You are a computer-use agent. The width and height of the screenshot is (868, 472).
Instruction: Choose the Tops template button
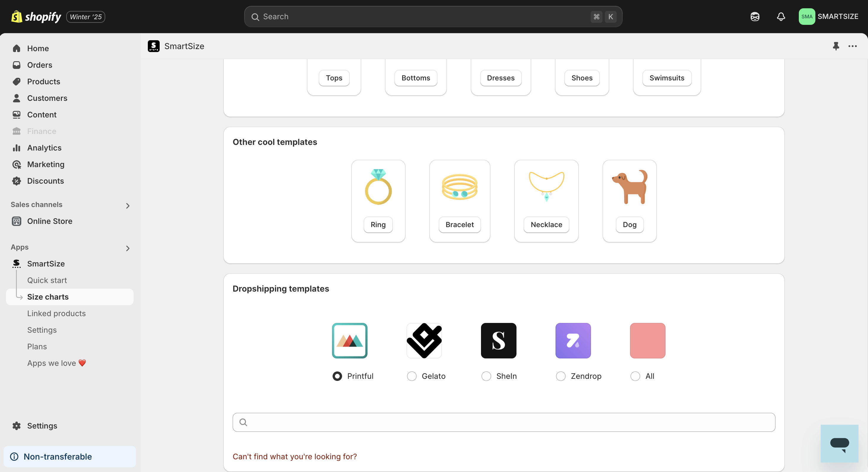tap(334, 78)
